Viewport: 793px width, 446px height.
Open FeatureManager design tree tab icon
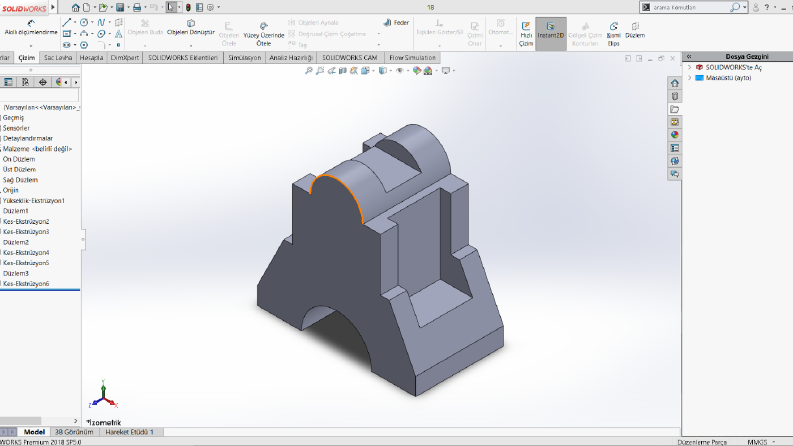coord(8,82)
